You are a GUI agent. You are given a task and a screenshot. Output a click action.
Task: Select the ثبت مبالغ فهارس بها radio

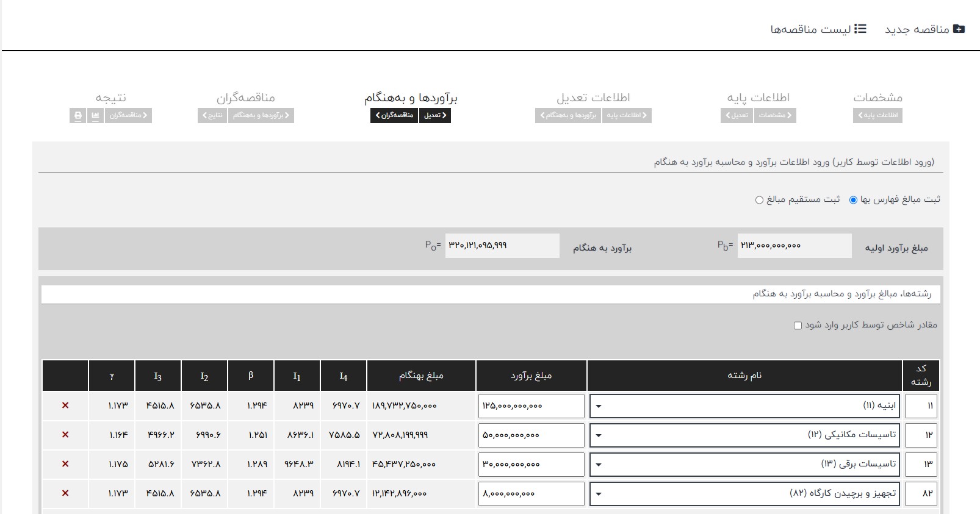coord(853,200)
